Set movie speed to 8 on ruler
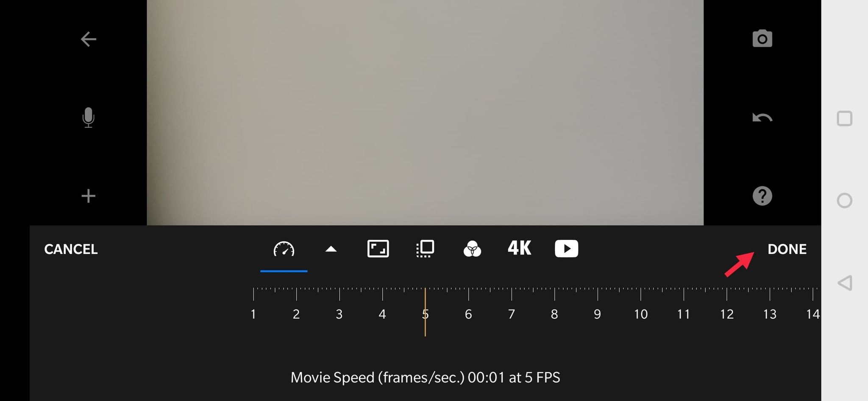This screenshot has height=401, width=868. tap(554, 314)
